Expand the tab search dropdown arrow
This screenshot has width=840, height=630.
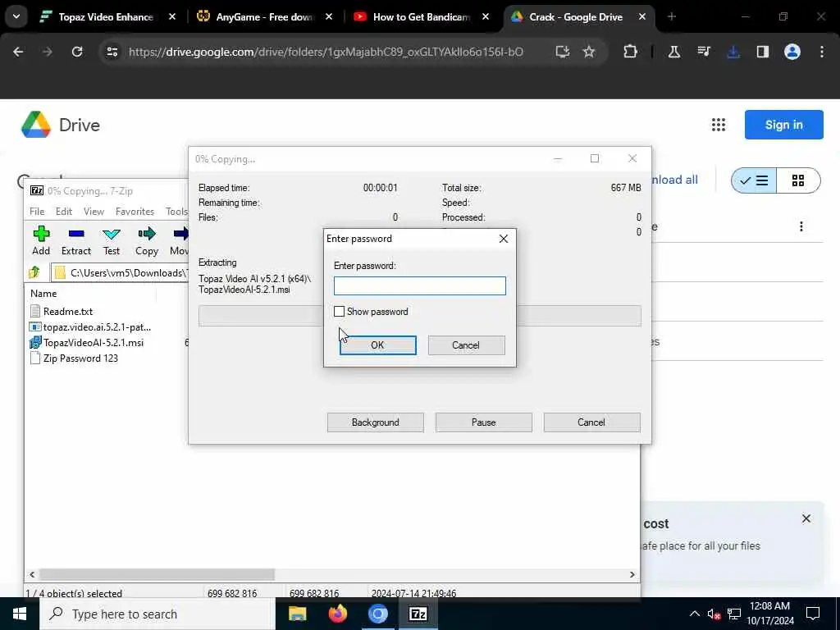[x=16, y=16]
